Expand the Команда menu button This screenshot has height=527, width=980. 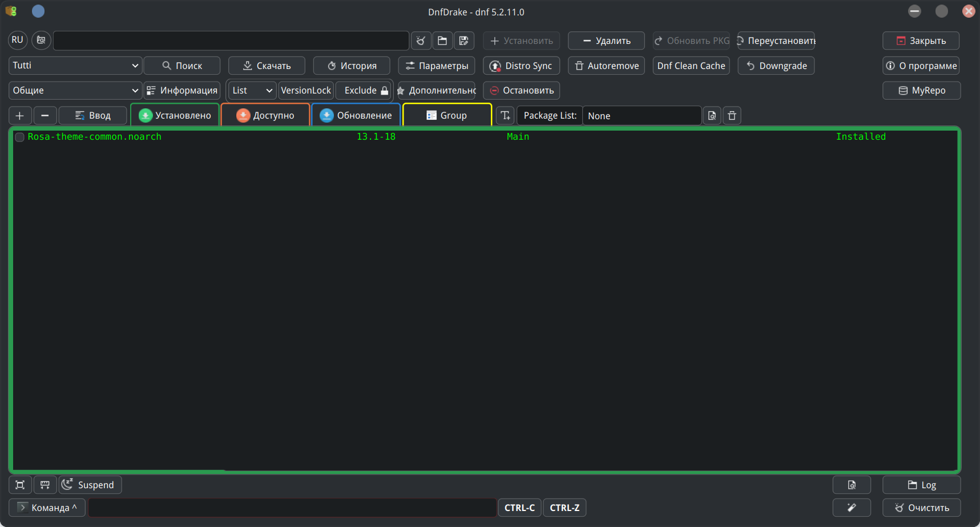47,508
